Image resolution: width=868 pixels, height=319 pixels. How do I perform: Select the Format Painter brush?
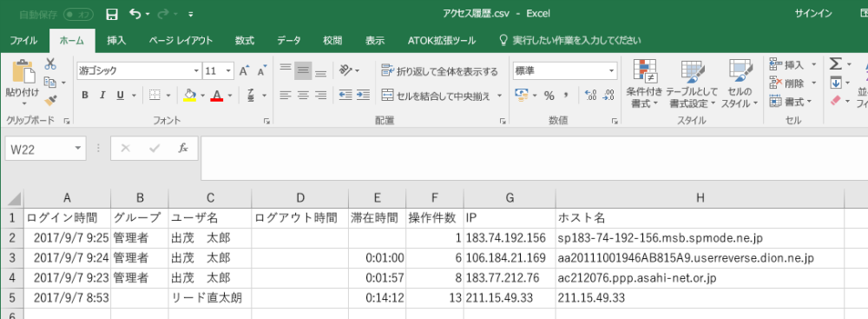50,101
